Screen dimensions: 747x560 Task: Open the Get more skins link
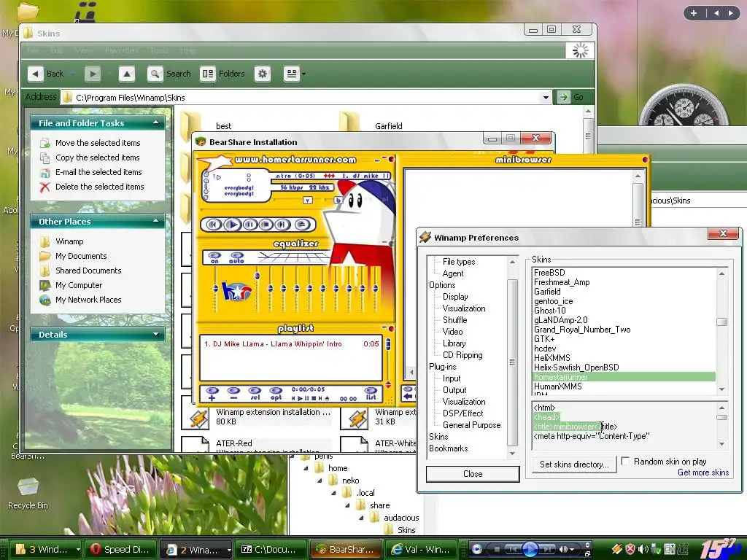(x=703, y=472)
